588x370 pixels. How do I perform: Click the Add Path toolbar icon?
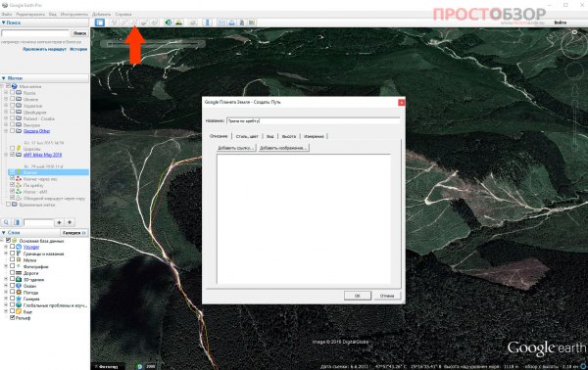(x=134, y=23)
